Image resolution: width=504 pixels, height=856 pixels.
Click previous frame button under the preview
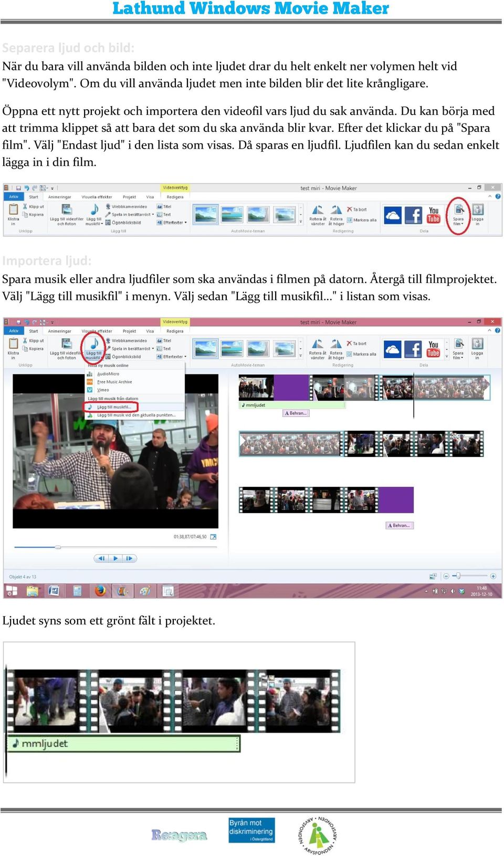click(x=102, y=558)
